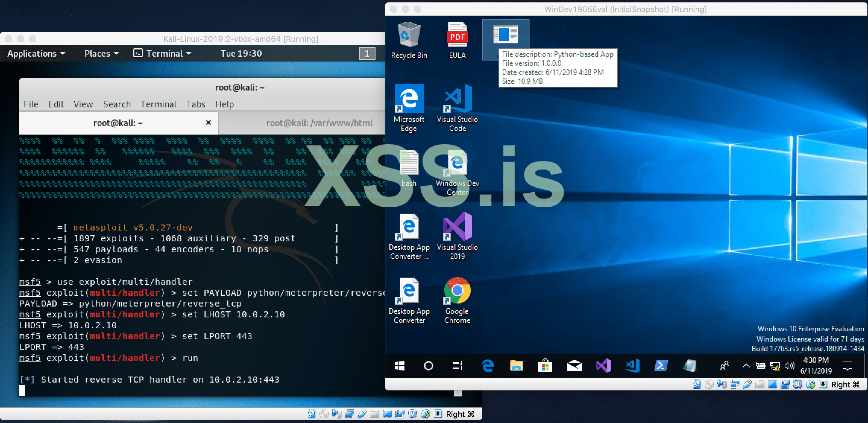868x423 pixels.
Task: Expand the Applications menu in Kali
Action: click(36, 53)
